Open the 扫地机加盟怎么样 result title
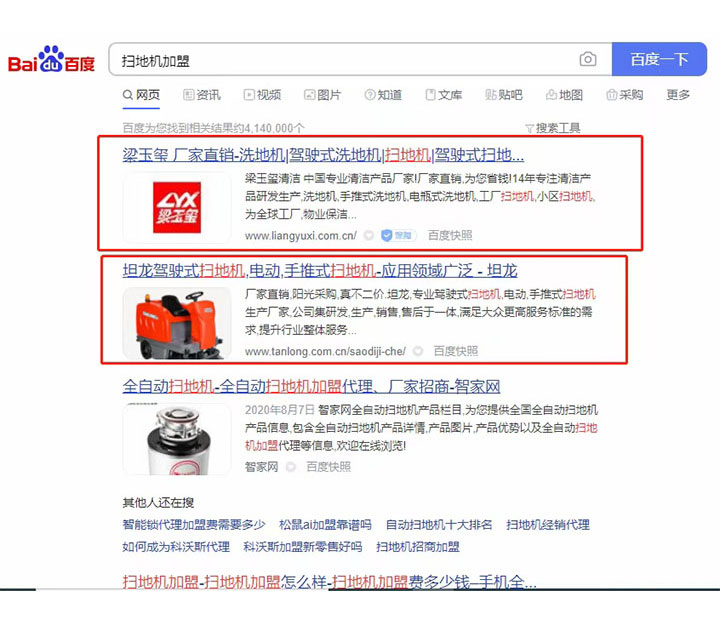This screenshot has height=619, width=720. pyautogui.click(x=329, y=582)
